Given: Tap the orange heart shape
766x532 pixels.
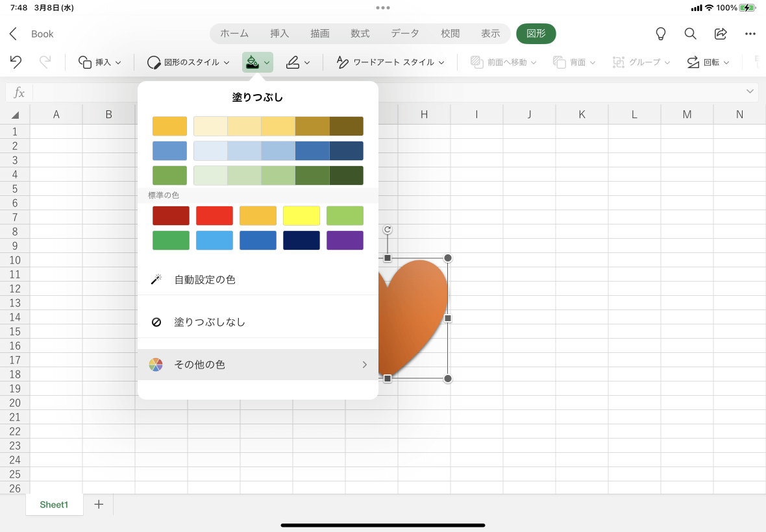Looking at the screenshot, I should pyautogui.click(x=413, y=320).
